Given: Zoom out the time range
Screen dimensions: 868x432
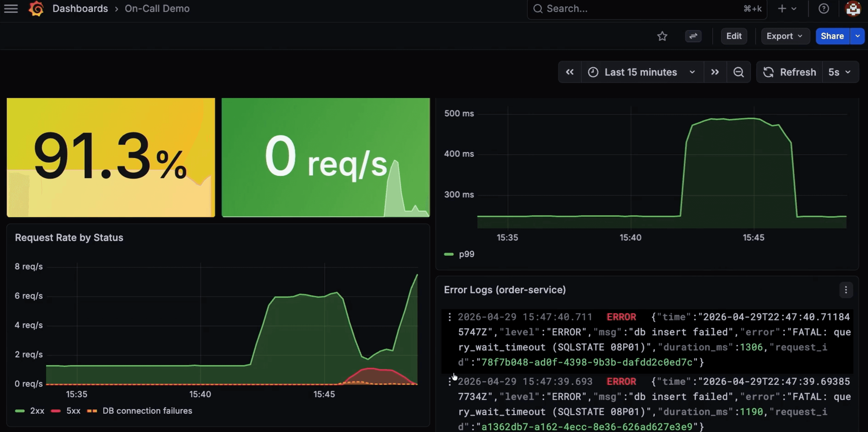Looking at the screenshot, I should coord(739,72).
